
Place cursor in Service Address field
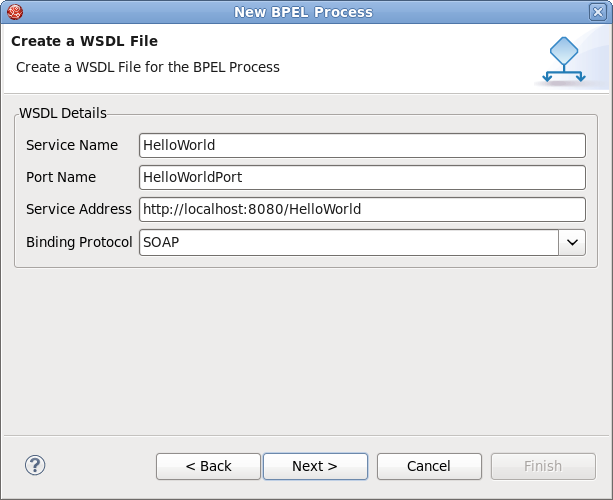[362, 209]
